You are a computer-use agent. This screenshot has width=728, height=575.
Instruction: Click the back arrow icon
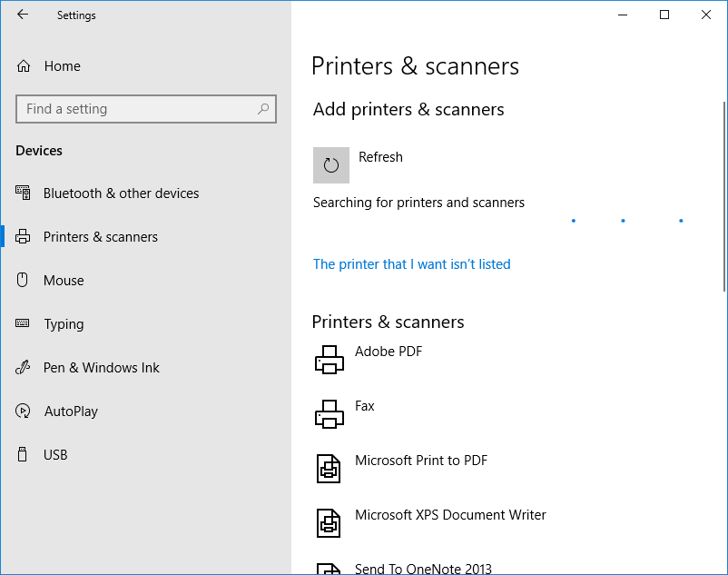pyautogui.click(x=23, y=15)
